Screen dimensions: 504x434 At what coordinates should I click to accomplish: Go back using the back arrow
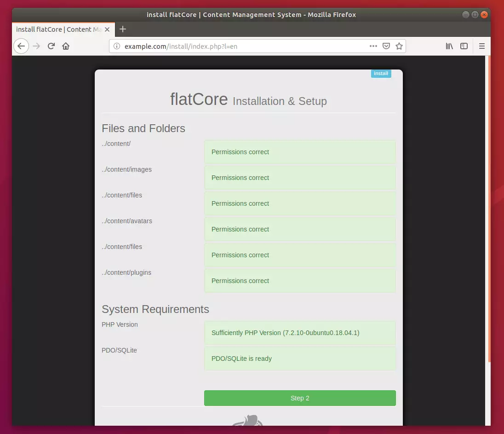[x=21, y=46]
